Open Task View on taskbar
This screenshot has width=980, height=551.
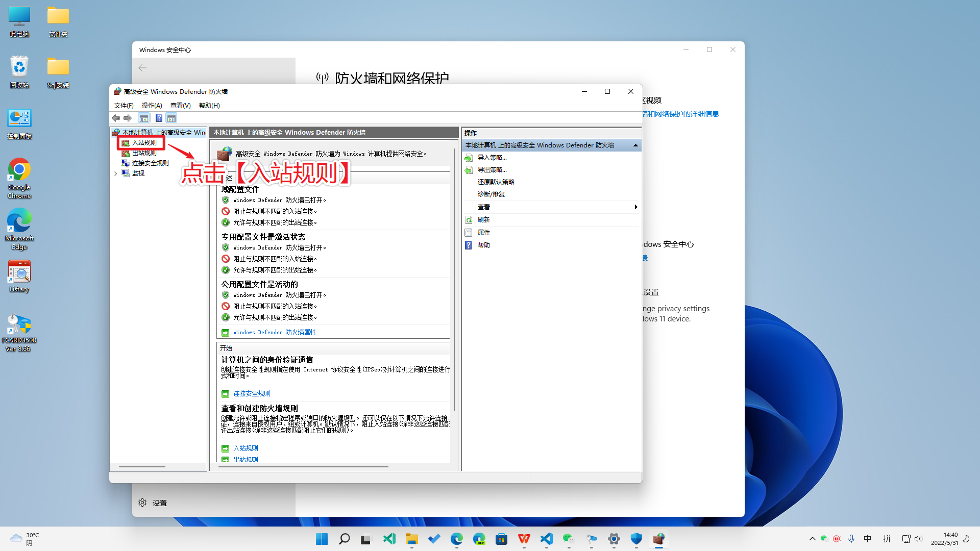point(366,539)
